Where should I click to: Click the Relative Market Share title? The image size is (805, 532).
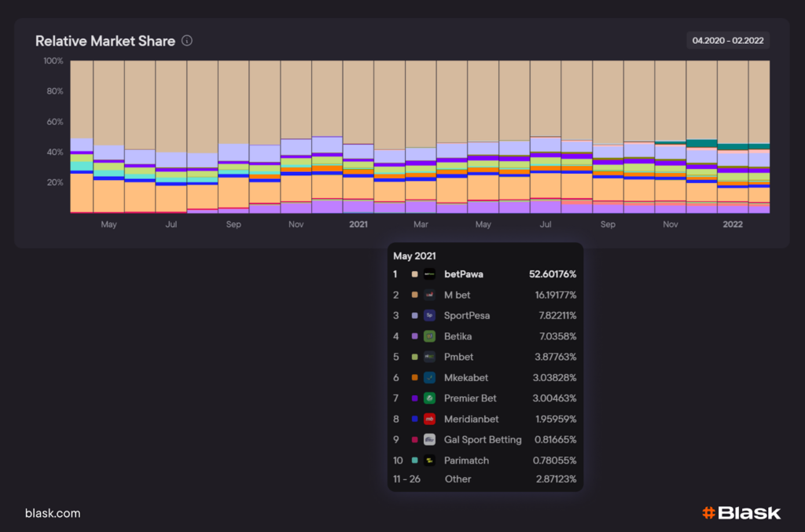click(x=105, y=41)
